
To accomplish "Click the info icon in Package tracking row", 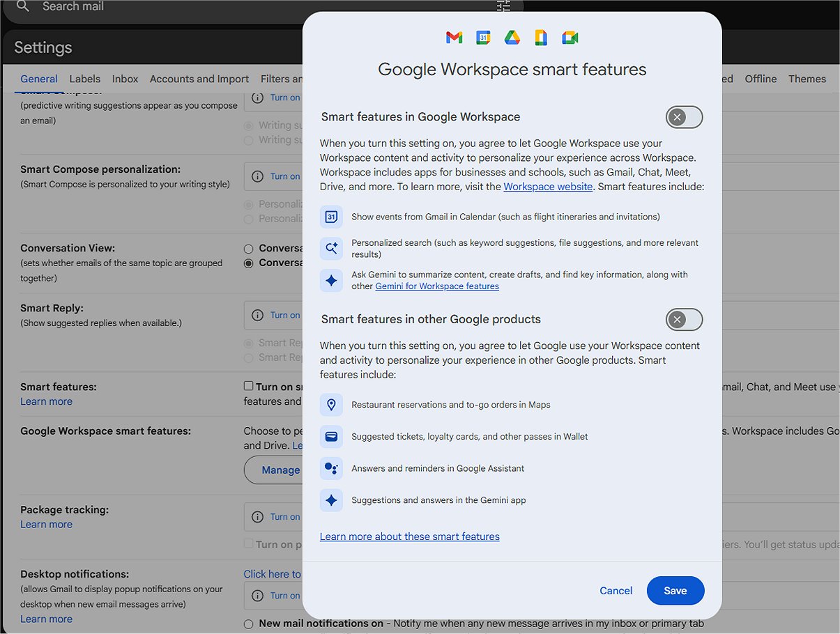I will (257, 517).
